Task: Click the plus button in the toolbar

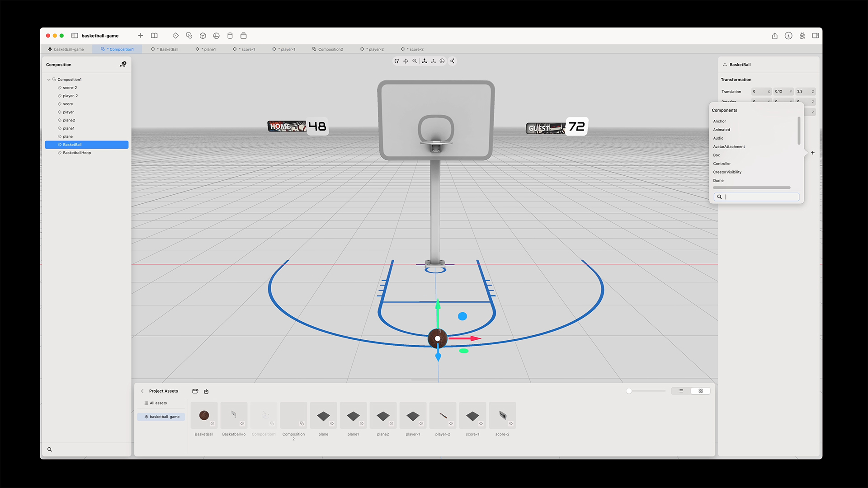Action: [141, 36]
